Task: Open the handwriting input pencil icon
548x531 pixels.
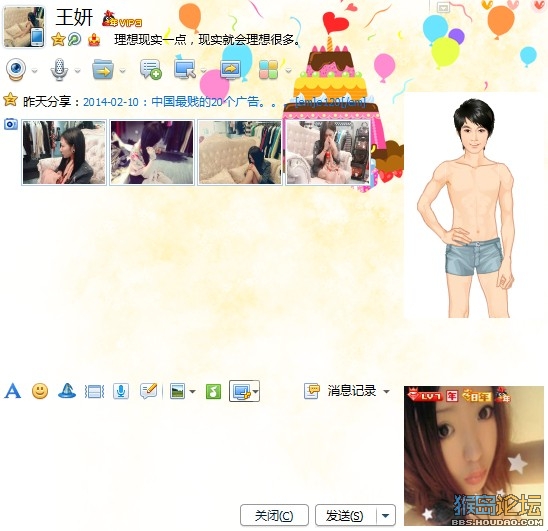Action: pos(149,391)
